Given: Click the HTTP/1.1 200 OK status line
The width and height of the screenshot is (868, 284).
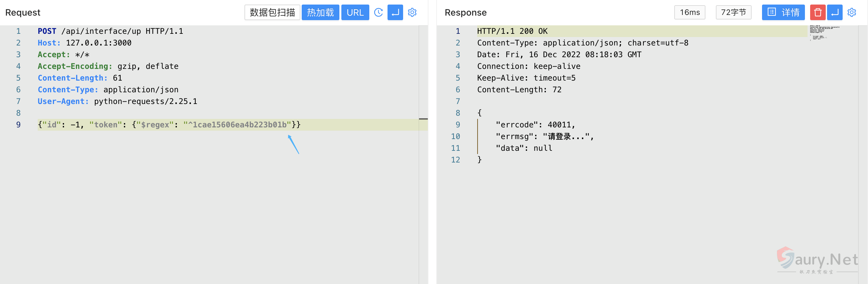Looking at the screenshot, I should pyautogui.click(x=512, y=31).
